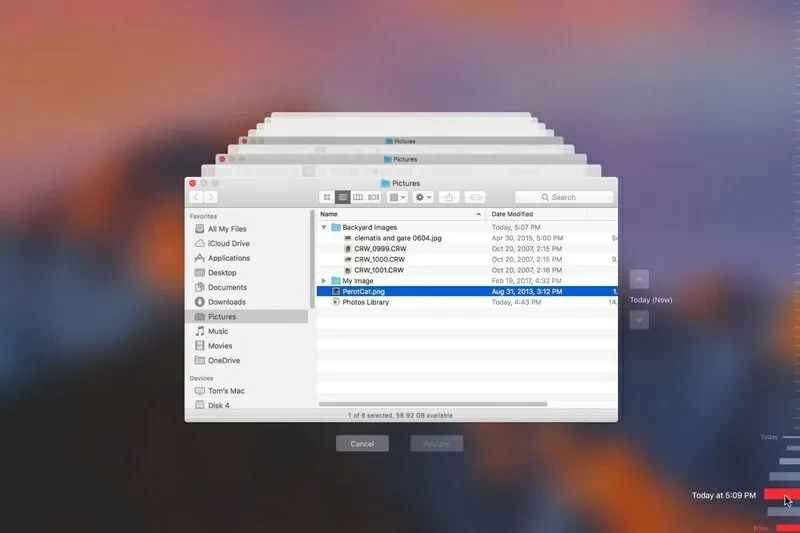
Task: Go forward with the right chevron button
Action: tap(210, 197)
